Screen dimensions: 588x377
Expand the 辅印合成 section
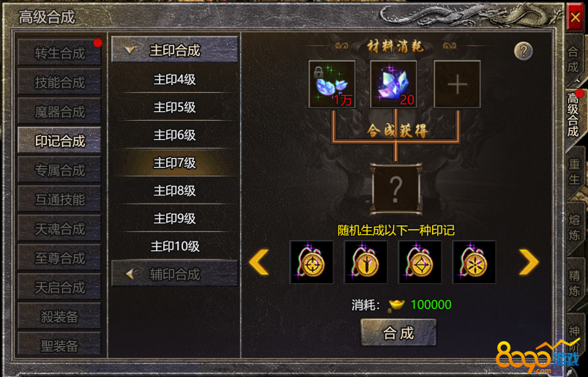(x=175, y=274)
